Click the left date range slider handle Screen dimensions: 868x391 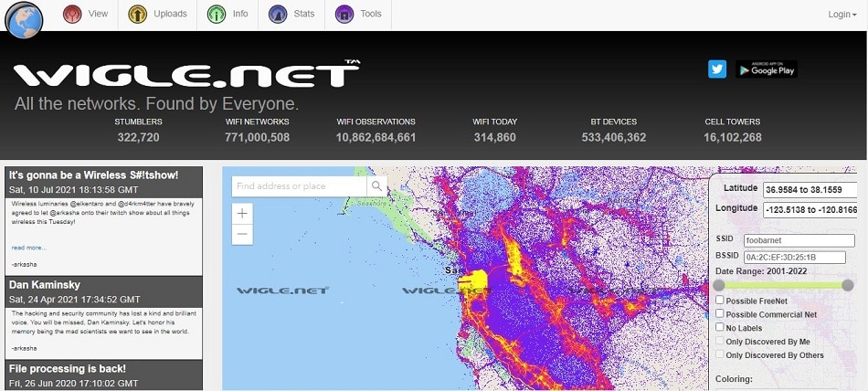[719, 285]
